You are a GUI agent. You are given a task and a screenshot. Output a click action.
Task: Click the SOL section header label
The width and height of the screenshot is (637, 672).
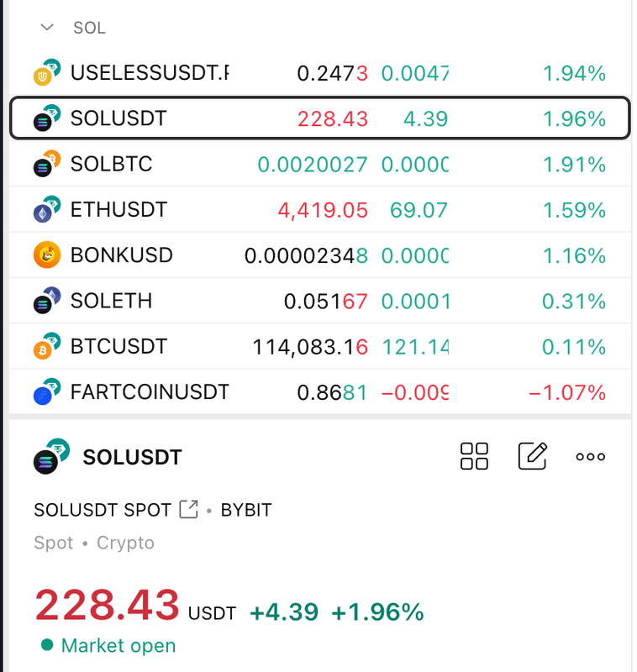[x=89, y=28]
